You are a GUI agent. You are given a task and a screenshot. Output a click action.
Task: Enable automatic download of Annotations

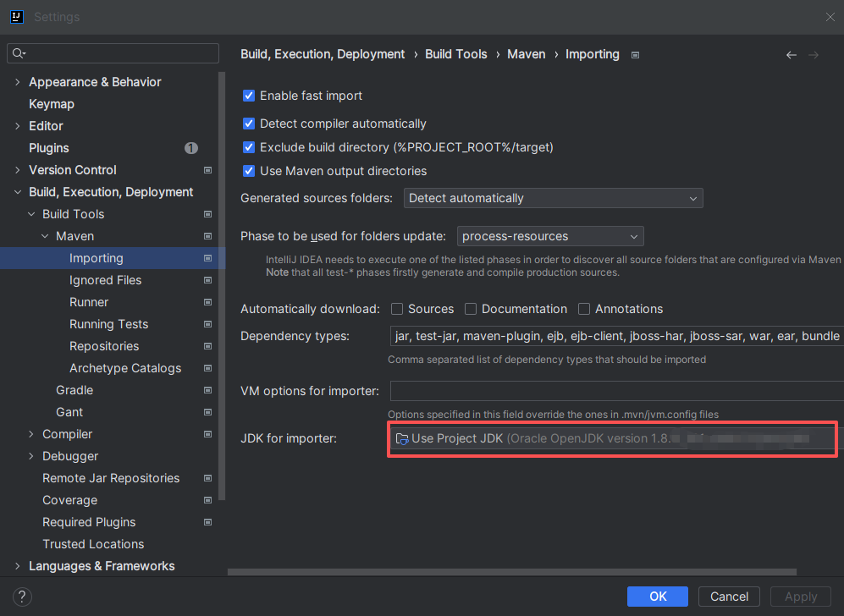pyautogui.click(x=584, y=309)
